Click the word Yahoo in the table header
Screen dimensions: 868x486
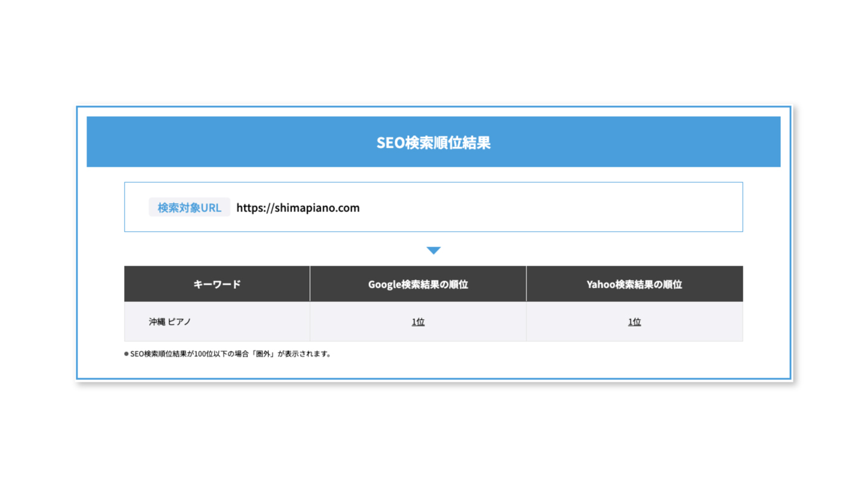600,284
